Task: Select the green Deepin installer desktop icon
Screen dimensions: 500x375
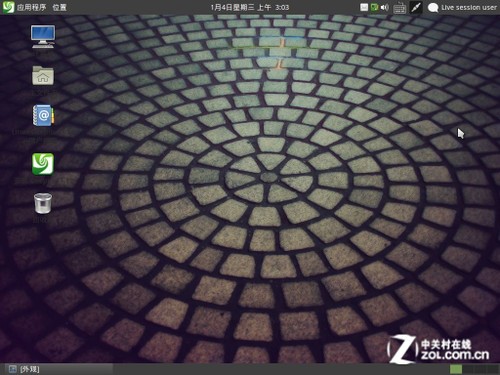Action: [x=43, y=164]
